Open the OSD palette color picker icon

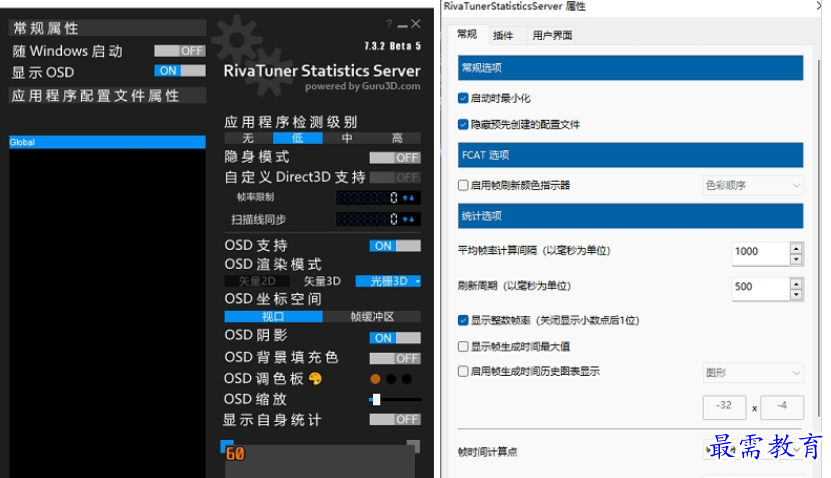pyautogui.click(x=315, y=378)
